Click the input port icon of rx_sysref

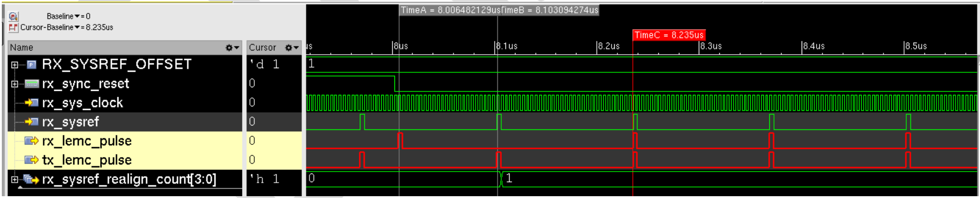click(x=31, y=122)
